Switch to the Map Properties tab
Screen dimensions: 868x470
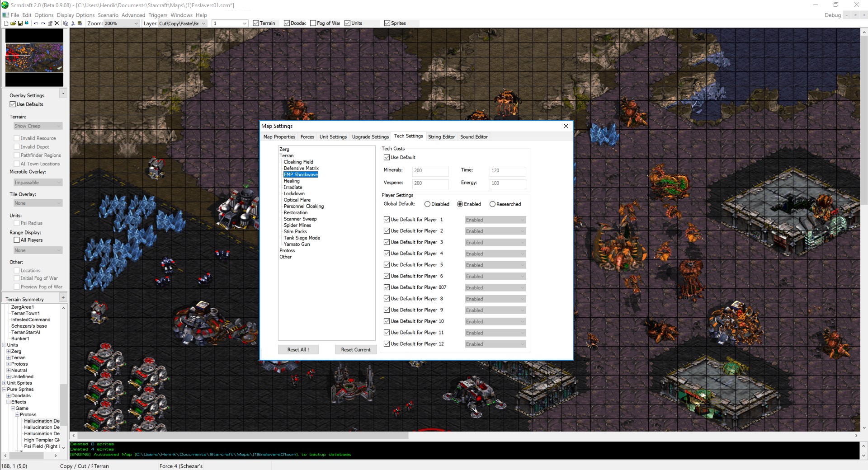point(279,137)
